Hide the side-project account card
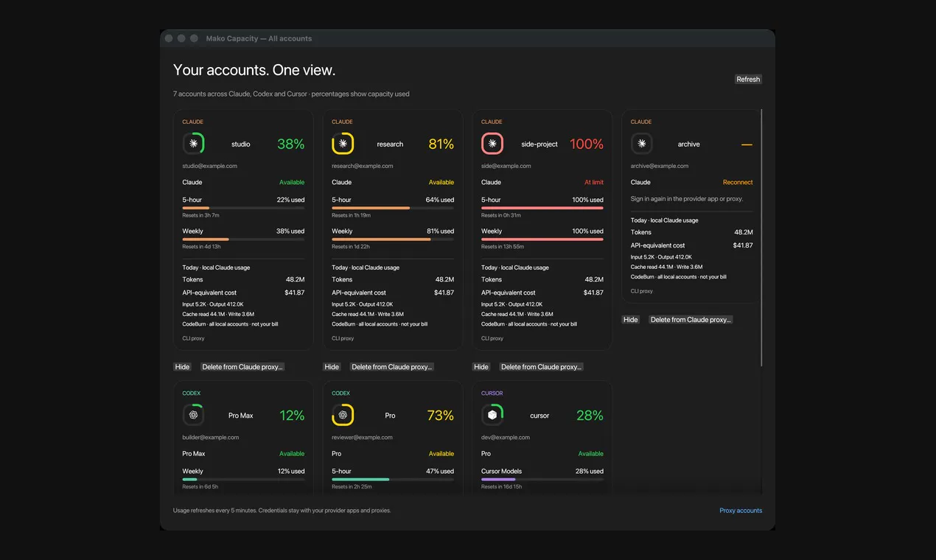 pyautogui.click(x=481, y=367)
